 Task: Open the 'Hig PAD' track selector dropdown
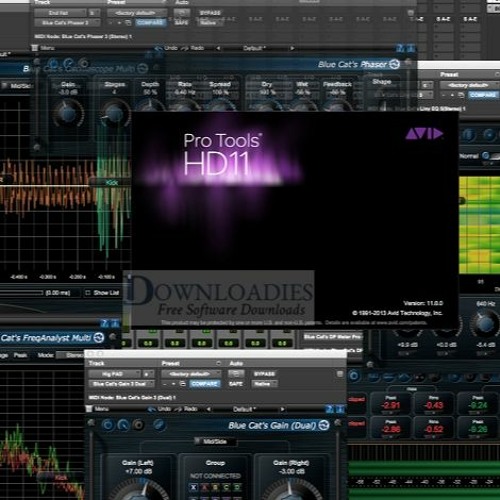tap(114, 374)
